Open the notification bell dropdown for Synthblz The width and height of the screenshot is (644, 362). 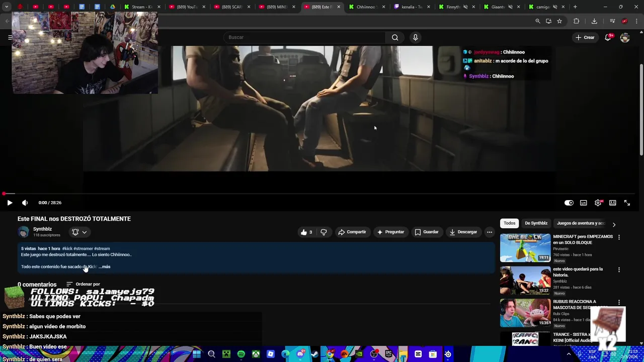pyautogui.click(x=79, y=232)
